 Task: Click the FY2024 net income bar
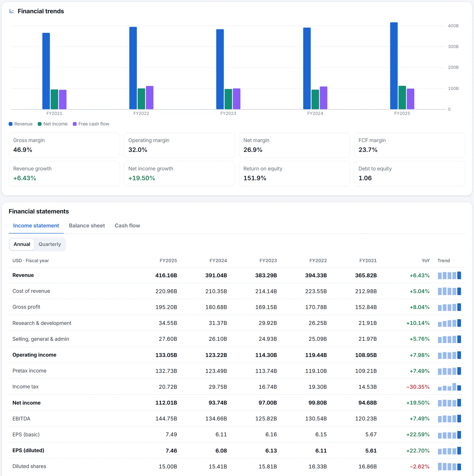coord(315,99)
